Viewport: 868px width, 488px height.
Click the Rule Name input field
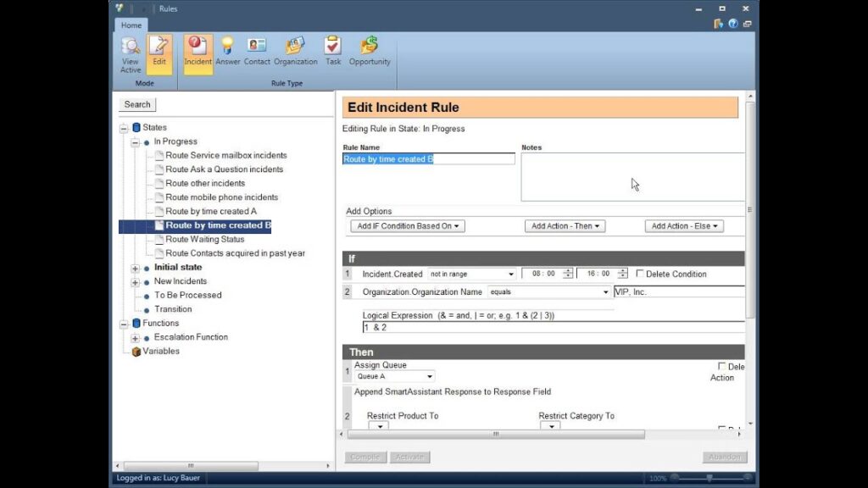coord(428,158)
